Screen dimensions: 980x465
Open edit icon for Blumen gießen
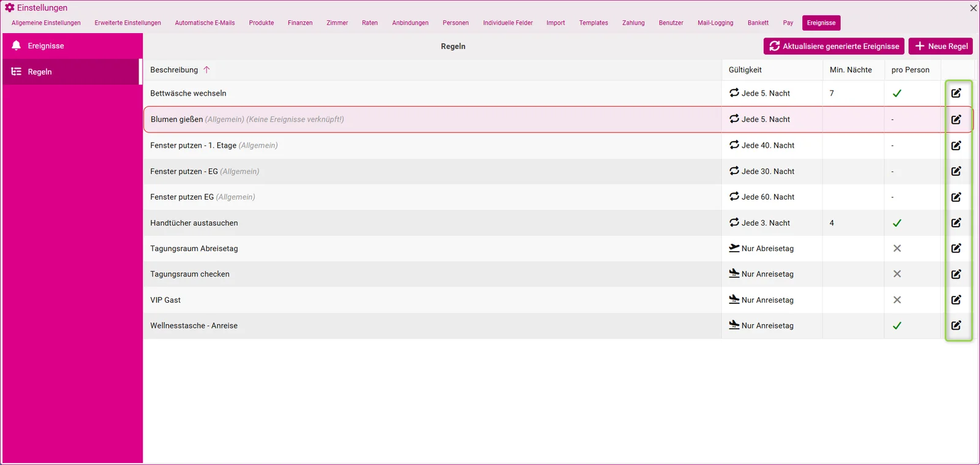click(956, 119)
